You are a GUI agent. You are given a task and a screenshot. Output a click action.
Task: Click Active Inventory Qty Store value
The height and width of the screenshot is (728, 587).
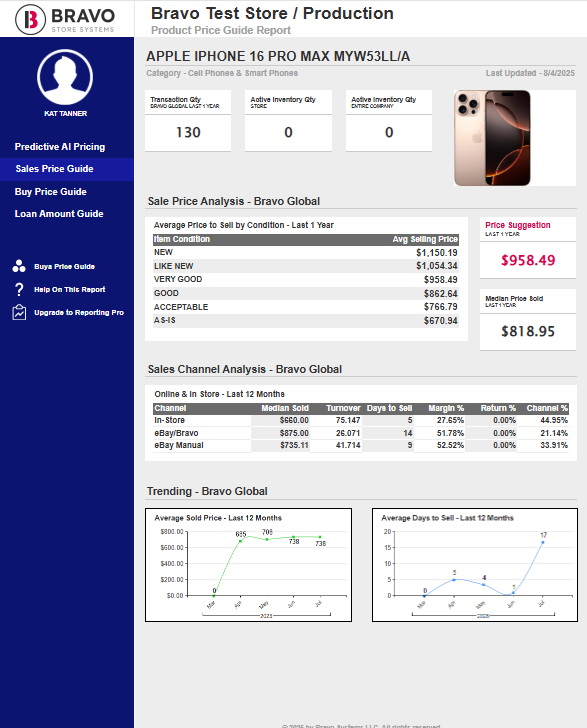tap(288, 133)
